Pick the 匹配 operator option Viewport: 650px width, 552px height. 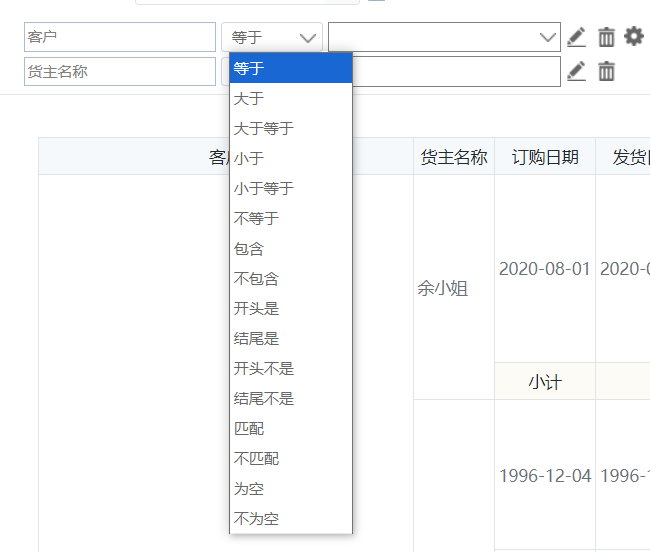pos(248,429)
